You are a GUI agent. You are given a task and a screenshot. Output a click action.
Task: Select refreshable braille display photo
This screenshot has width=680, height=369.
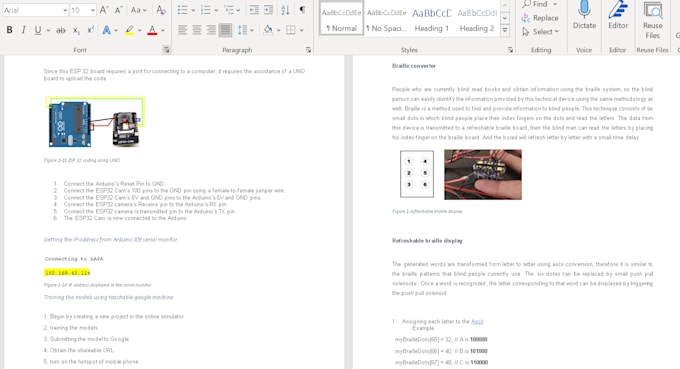[483, 174]
